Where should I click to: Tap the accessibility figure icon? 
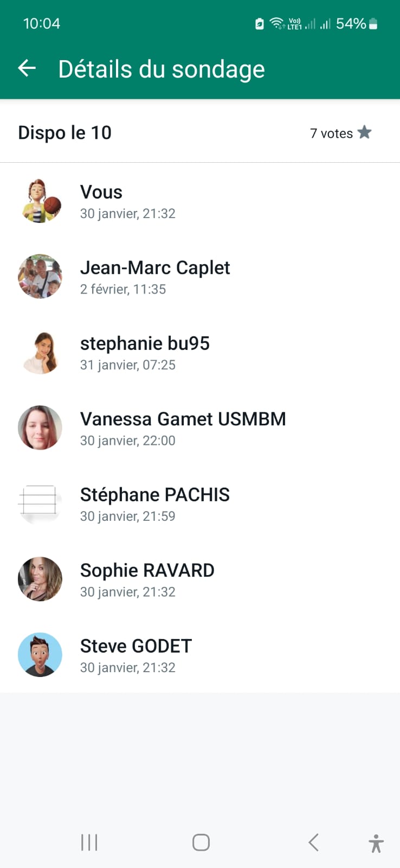[376, 844]
